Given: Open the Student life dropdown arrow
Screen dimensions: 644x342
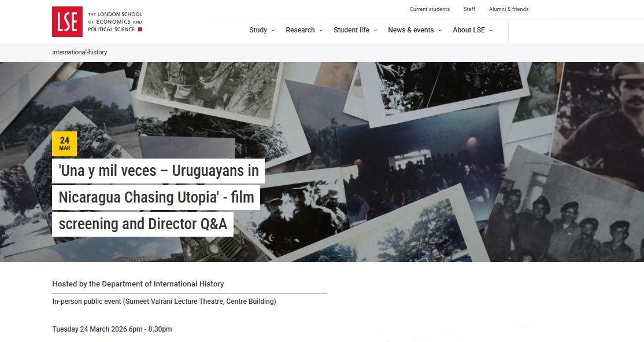Looking at the screenshot, I should click(x=375, y=31).
